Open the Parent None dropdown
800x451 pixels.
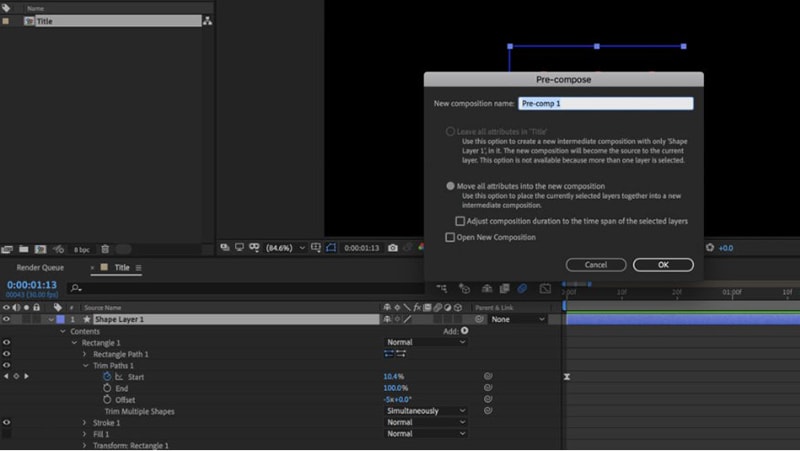(518, 319)
